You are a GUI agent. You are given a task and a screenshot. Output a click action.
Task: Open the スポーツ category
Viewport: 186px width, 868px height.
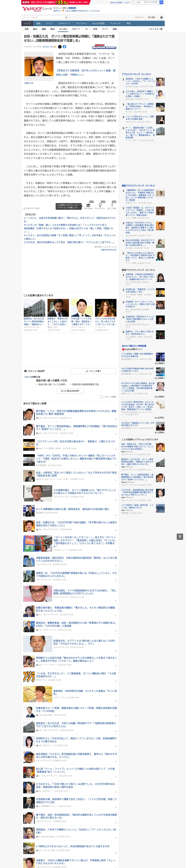[76, 29]
